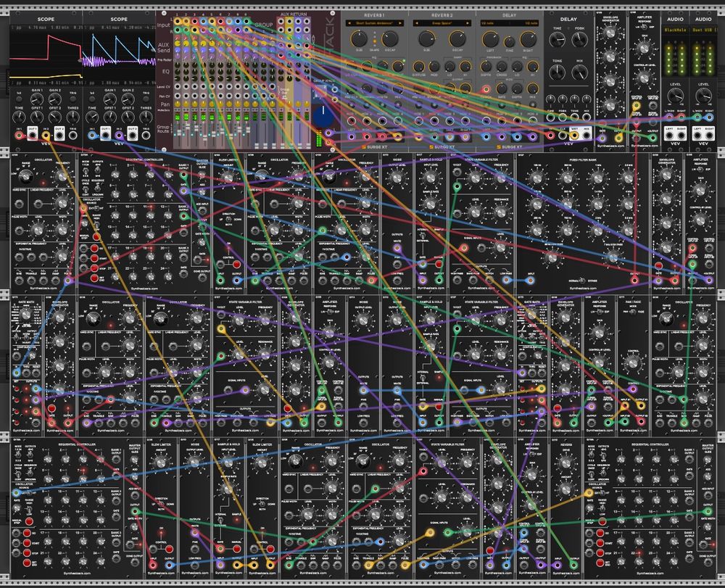Click SET END button on upper Sequential Controller
Viewport: 725px width, 588px height.
click(94, 278)
